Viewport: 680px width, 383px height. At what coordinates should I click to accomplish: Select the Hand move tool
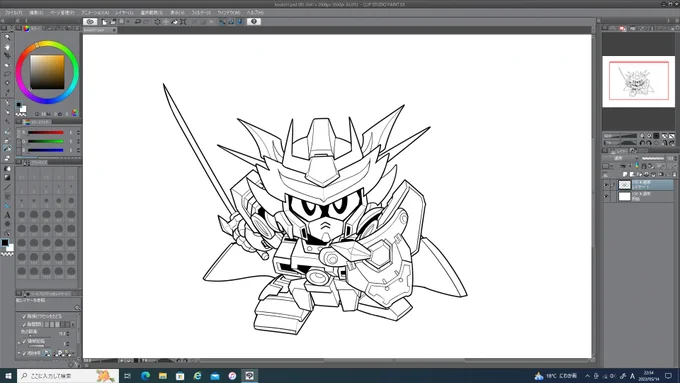7,46
